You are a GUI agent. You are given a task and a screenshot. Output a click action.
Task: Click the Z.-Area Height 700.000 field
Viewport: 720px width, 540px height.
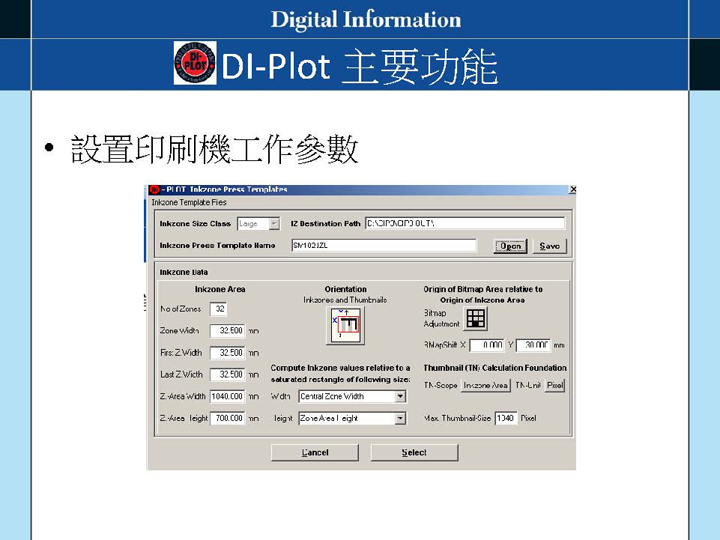tap(227, 418)
